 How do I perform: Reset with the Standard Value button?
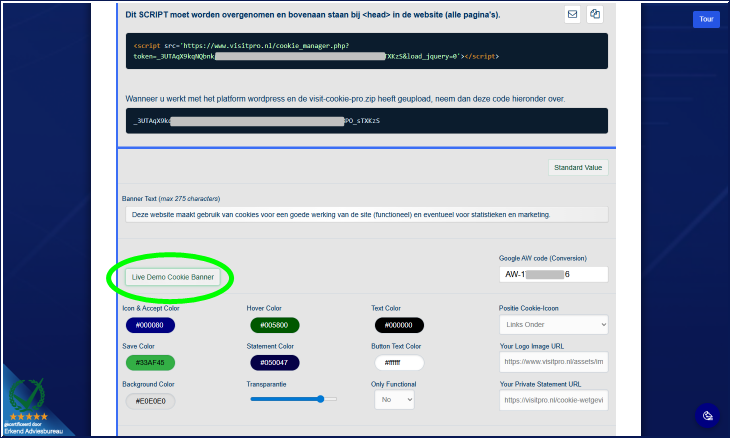[578, 168]
